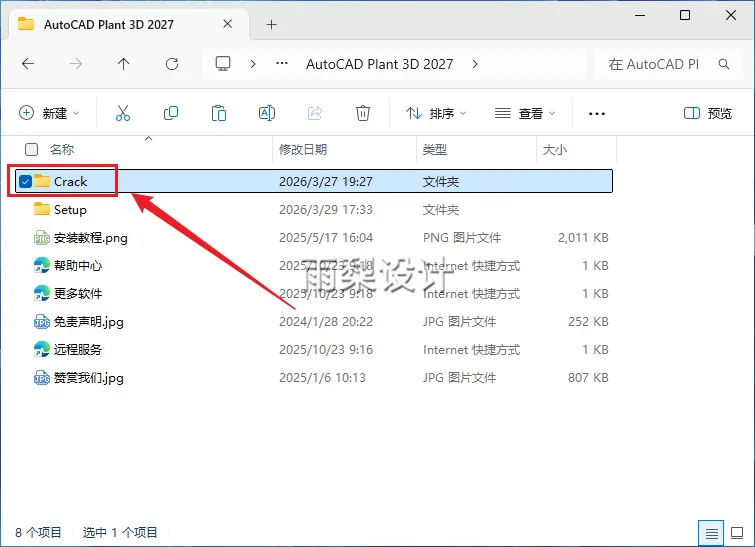Open the 排序 sort dropdown
755x547 pixels.
click(x=436, y=113)
